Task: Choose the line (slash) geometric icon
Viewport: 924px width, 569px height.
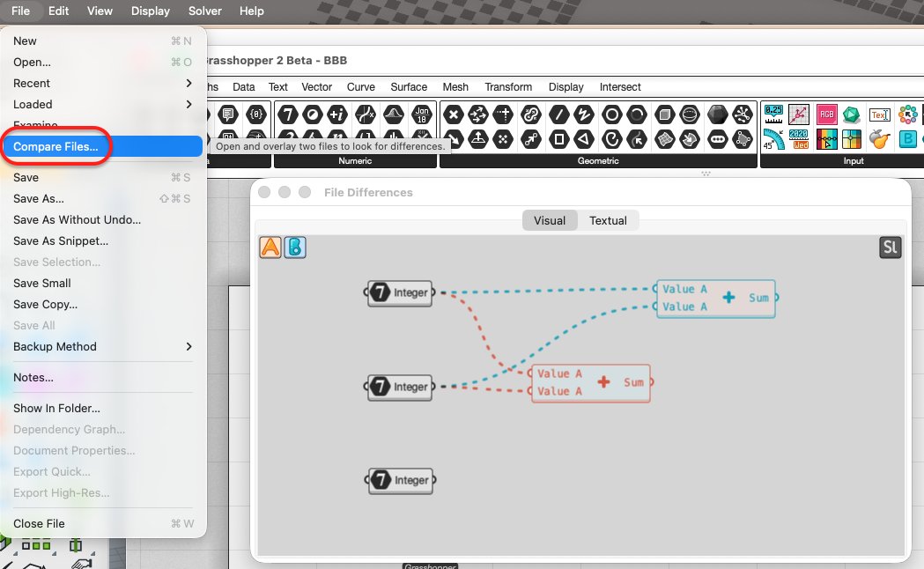Action: [x=558, y=115]
